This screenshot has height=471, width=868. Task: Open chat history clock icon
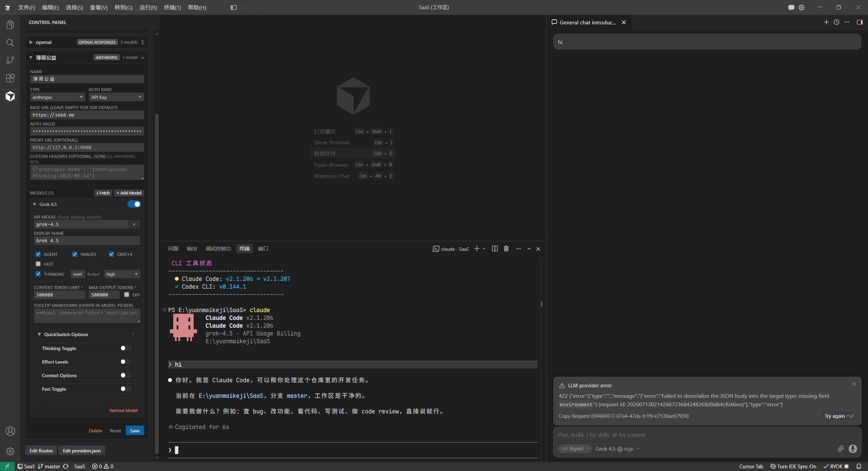tap(836, 22)
